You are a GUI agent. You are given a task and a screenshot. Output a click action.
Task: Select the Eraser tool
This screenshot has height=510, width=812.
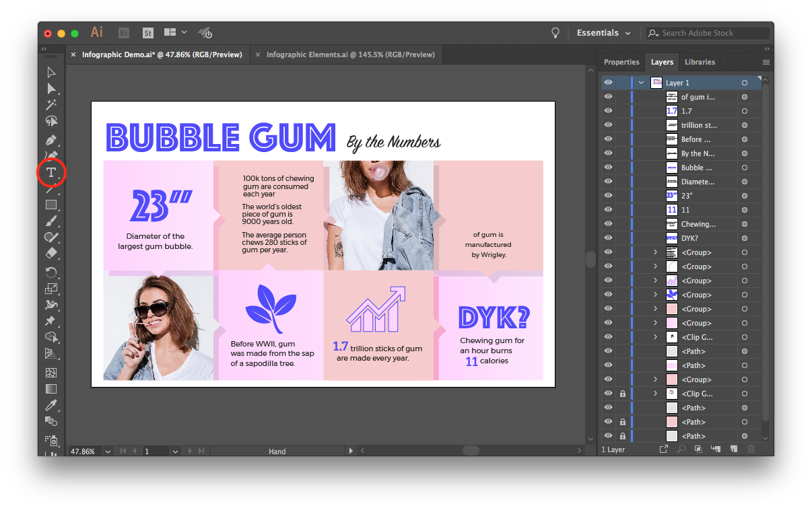pos(51,254)
